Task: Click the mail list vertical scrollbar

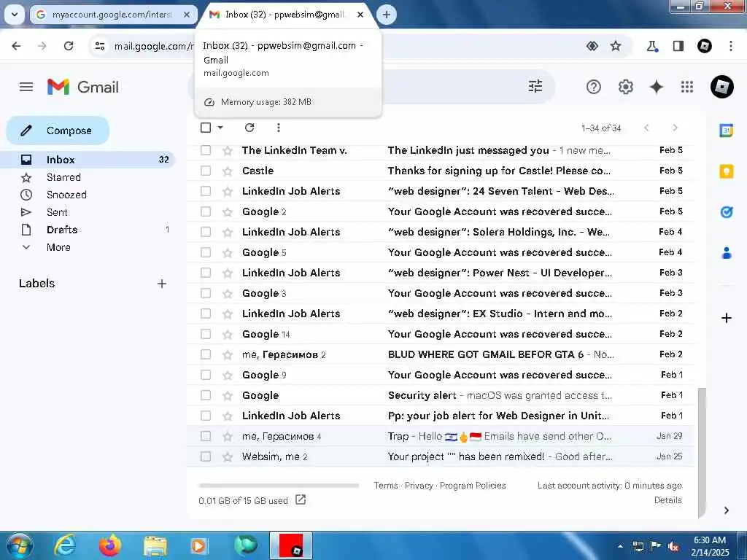Action: coord(701,452)
